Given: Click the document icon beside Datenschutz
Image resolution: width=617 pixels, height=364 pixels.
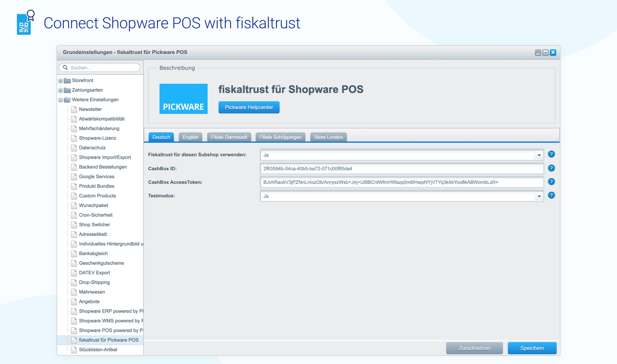Looking at the screenshot, I should pyautogui.click(x=74, y=148).
